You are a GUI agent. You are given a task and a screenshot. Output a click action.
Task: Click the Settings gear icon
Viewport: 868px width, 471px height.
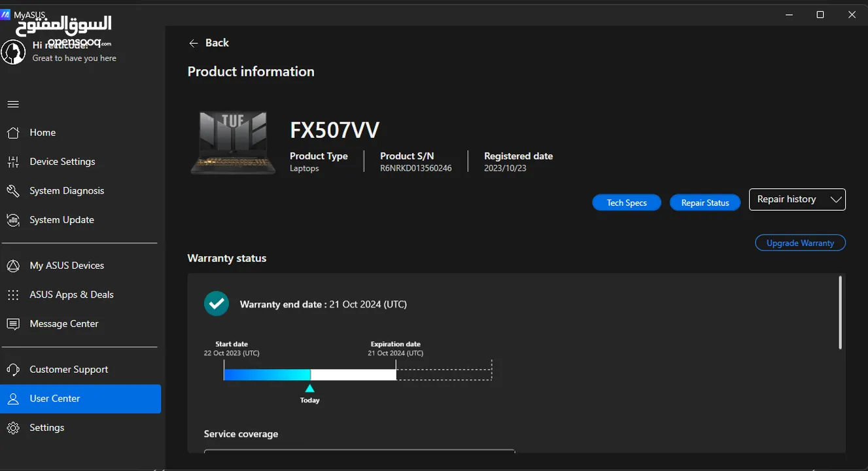coord(13,428)
